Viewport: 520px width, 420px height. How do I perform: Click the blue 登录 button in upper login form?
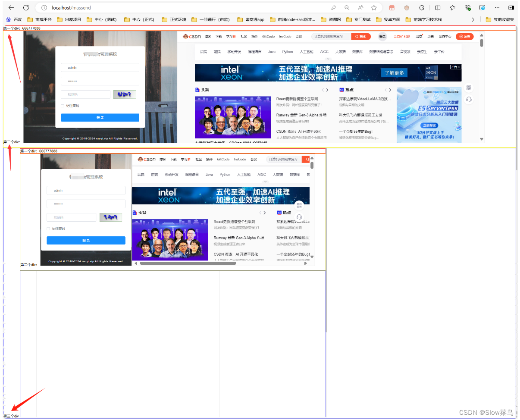pyautogui.click(x=100, y=118)
